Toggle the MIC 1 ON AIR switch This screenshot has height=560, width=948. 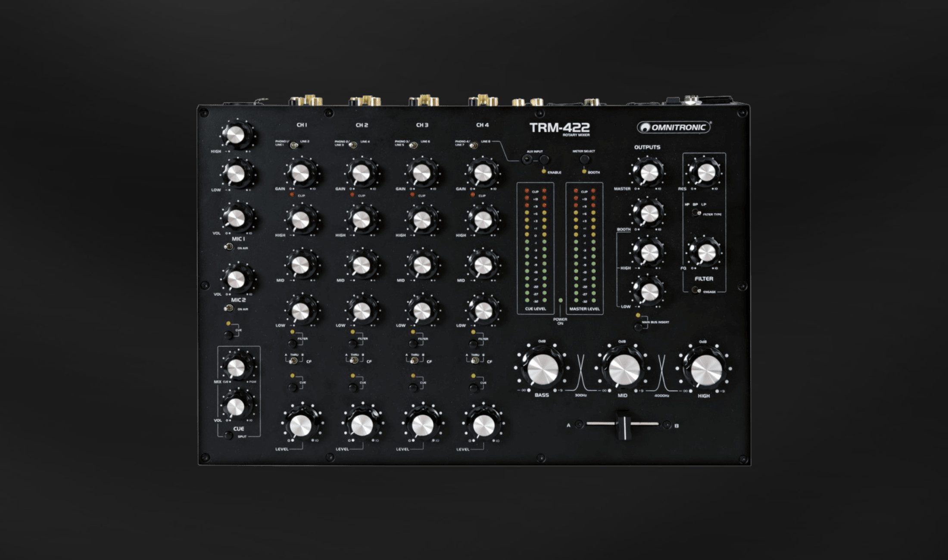pyautogui.click(x=229, y=247)
